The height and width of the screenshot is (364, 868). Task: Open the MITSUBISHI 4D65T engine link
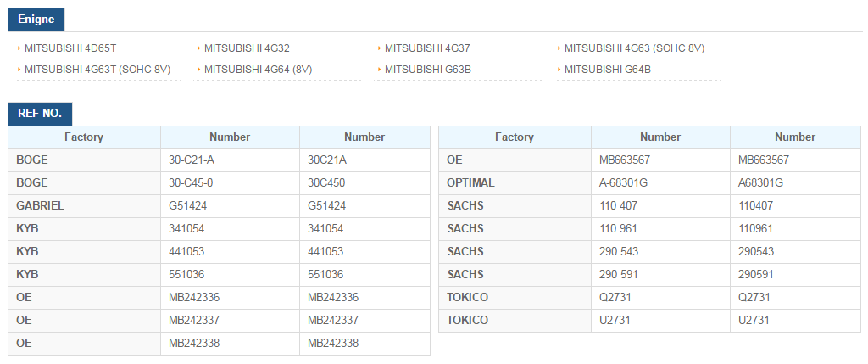(70, 48)
